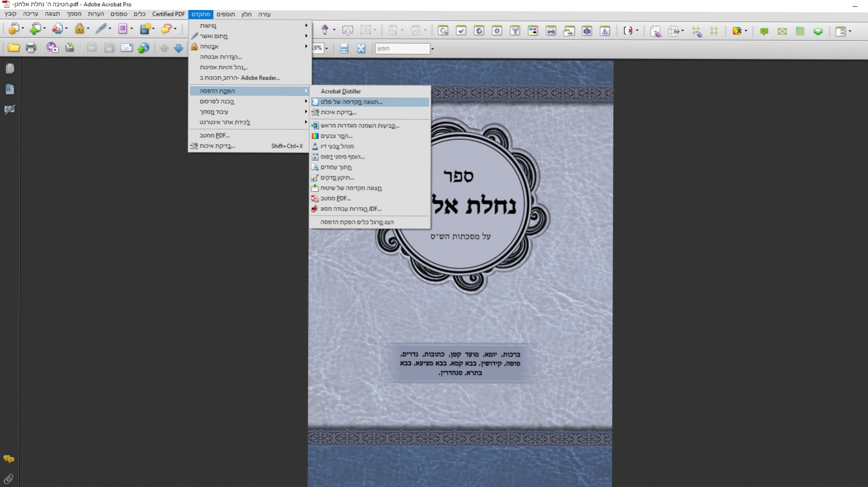Screen dimensions: 868x487
Task: Click the חפש search input field
Action: click(403, 48)
